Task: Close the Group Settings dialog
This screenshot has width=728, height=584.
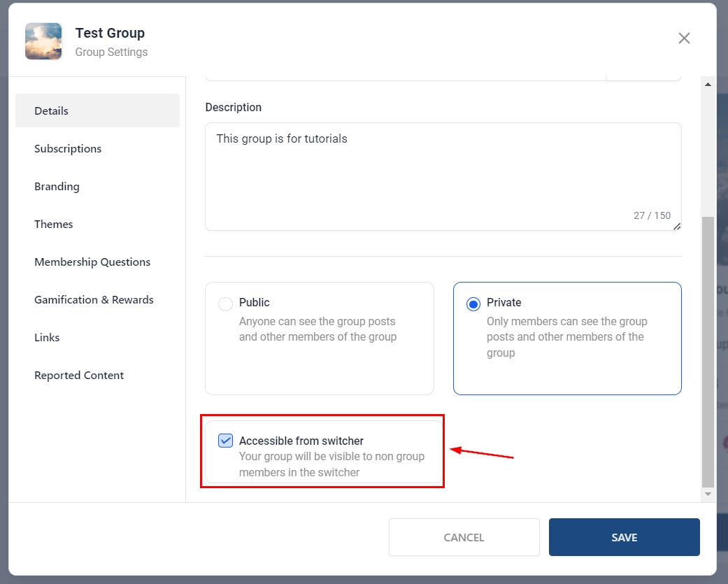Action: click(x=684, y=38)
